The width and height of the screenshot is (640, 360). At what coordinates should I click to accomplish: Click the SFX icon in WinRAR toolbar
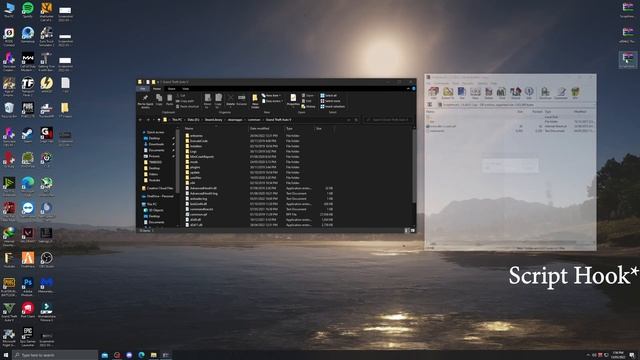tap(575, 93)
